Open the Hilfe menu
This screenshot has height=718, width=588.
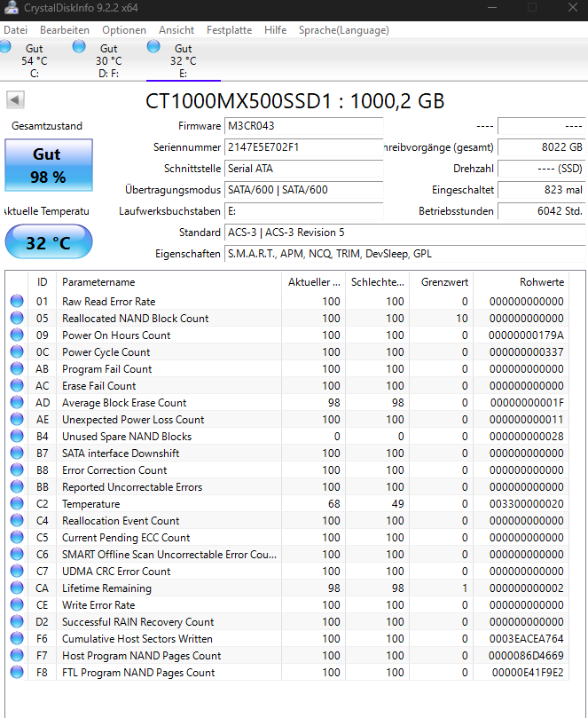276,30
